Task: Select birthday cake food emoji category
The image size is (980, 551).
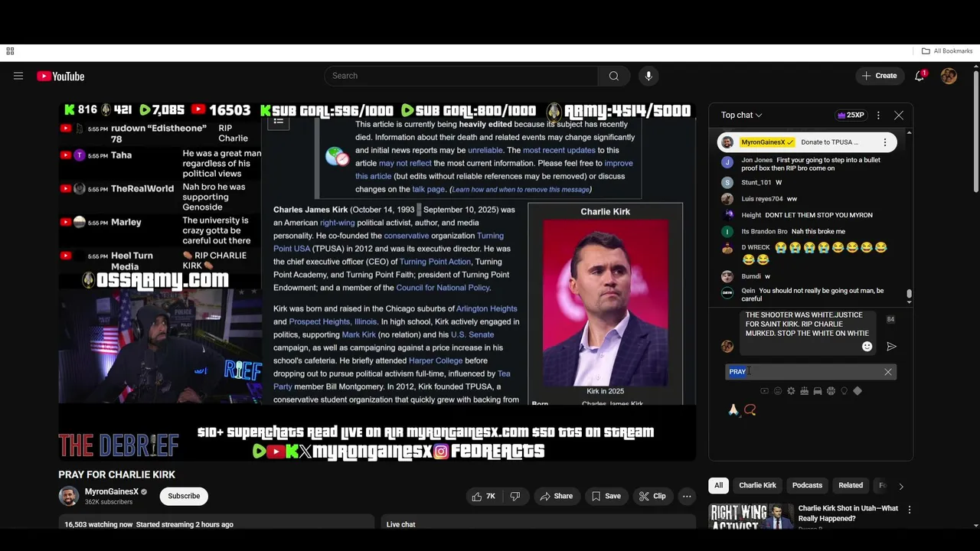Action: (x=804, y=391)
